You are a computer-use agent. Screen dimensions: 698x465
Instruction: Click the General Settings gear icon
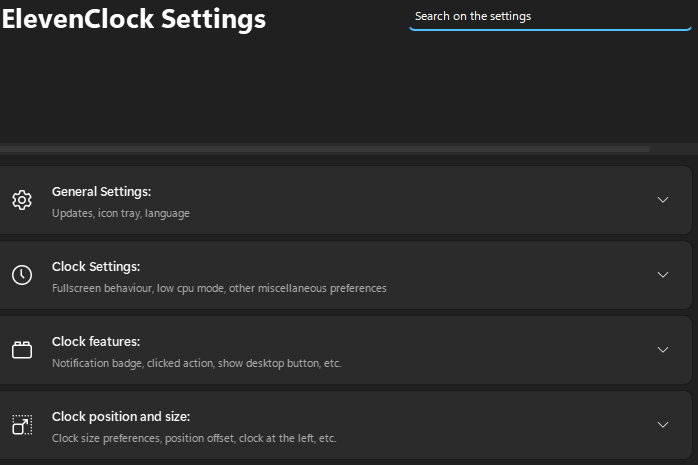(22, 200)
